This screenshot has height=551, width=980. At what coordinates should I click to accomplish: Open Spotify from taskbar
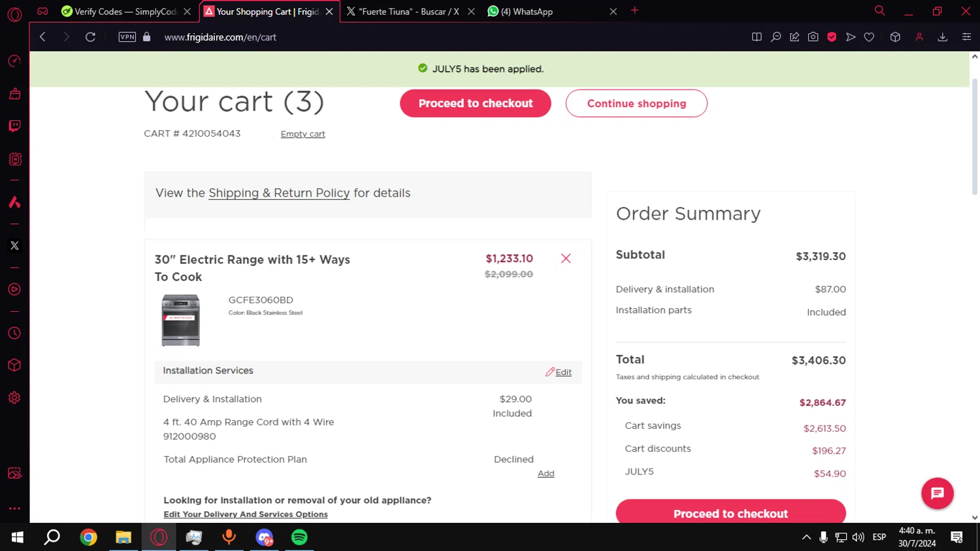[x=299, y=537]
